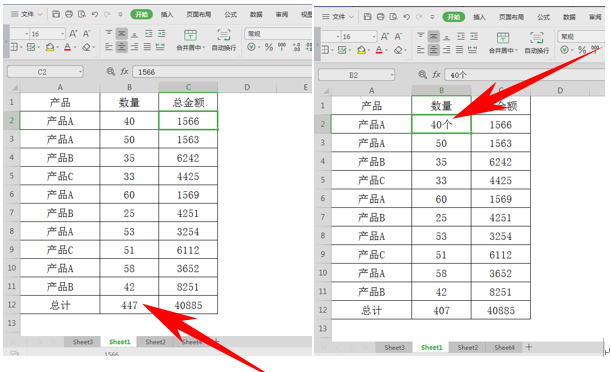Screen dimensions: 611x372
Task: Click the zoom magnifier beside fx in the left window
Action: [x=111, y=71]
